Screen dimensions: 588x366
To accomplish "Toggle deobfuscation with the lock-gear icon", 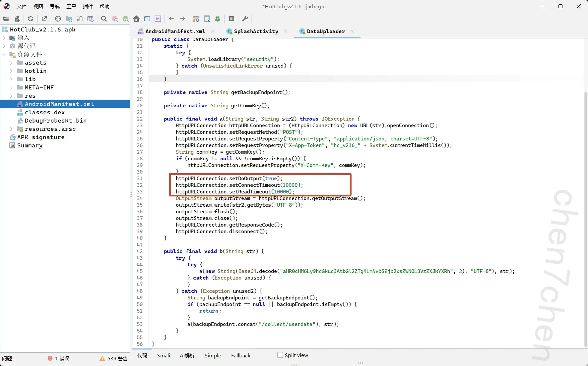I will (x=196, y=19).
